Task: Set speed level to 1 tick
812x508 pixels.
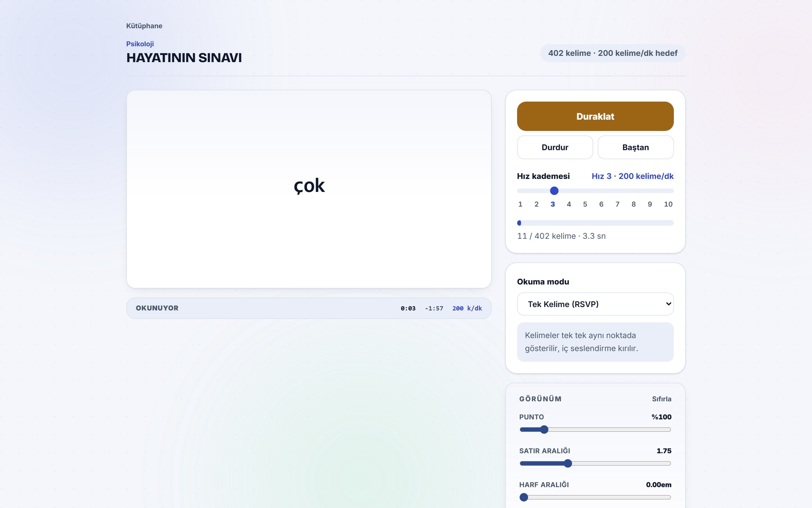Action: pyautogui.click(x=520, y=204)
